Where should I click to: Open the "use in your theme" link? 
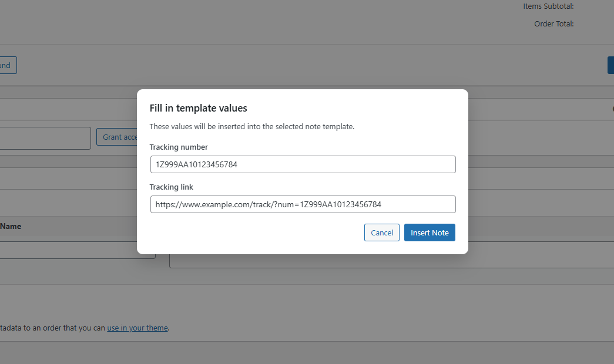click(x=137, y=328)
